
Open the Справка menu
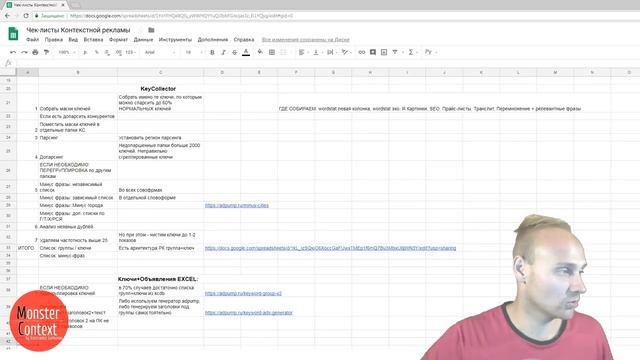click(x=244, y=40)
